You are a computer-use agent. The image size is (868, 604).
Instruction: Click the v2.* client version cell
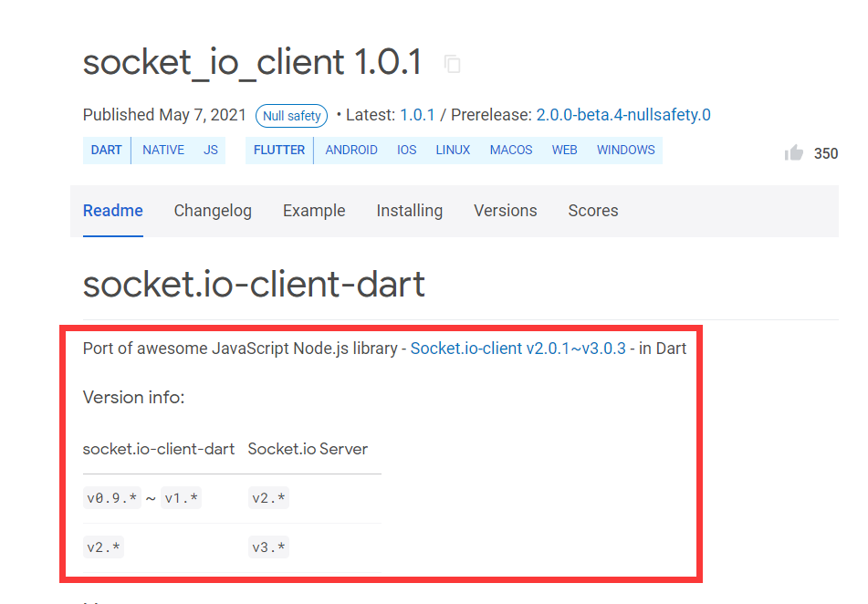pos(103,547)
